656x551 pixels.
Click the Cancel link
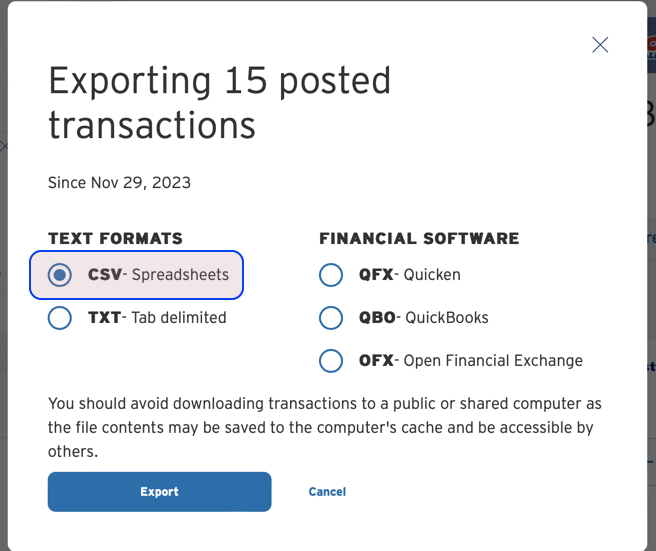(327, 492)
